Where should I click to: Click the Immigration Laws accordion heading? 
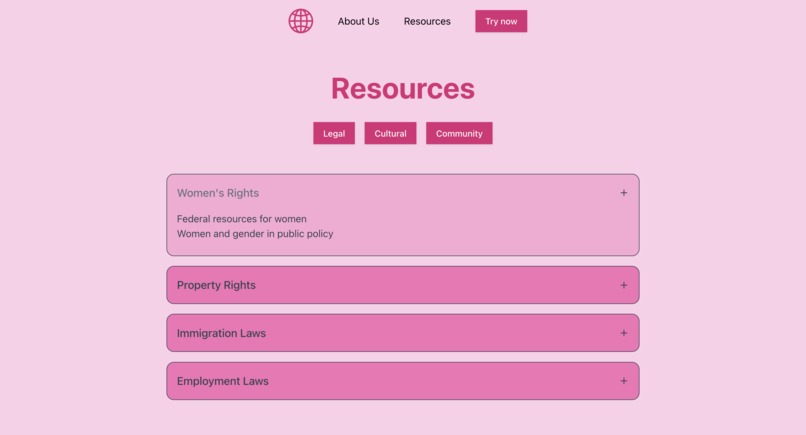click(222, 333)
